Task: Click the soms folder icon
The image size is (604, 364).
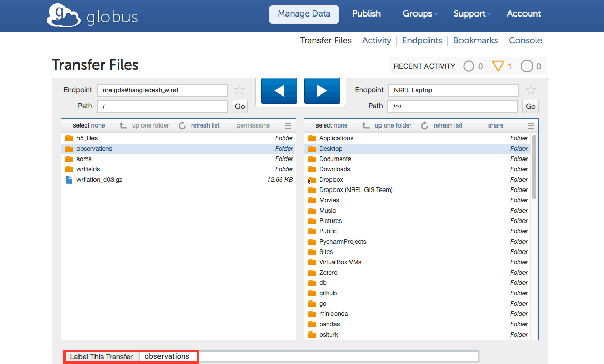Action: point(69,159)
